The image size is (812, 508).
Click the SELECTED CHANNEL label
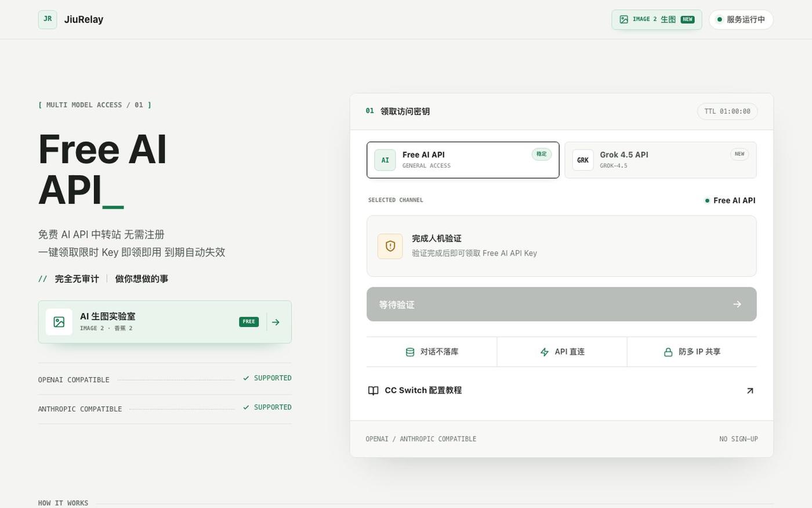pyautogui.click(x=396, y=200)
